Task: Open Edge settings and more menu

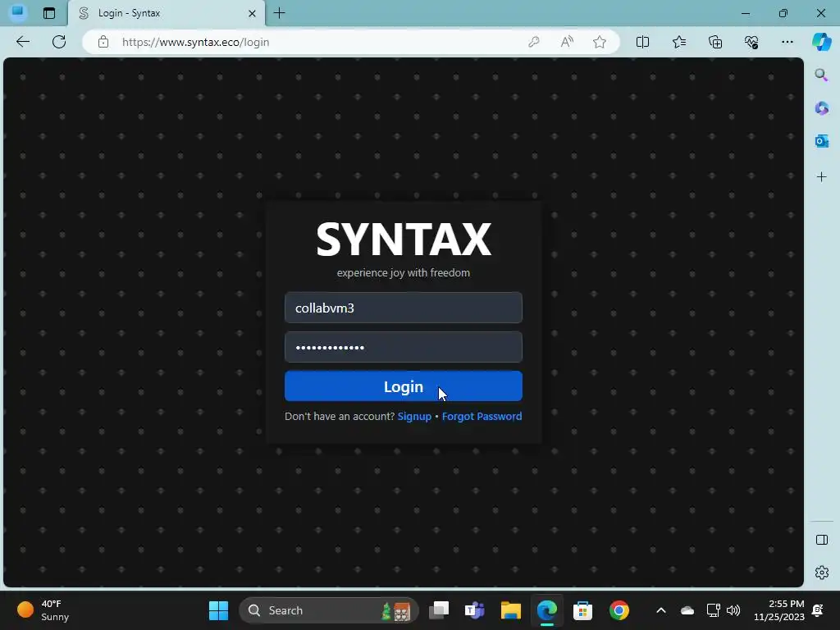Action: coord(787,42)
